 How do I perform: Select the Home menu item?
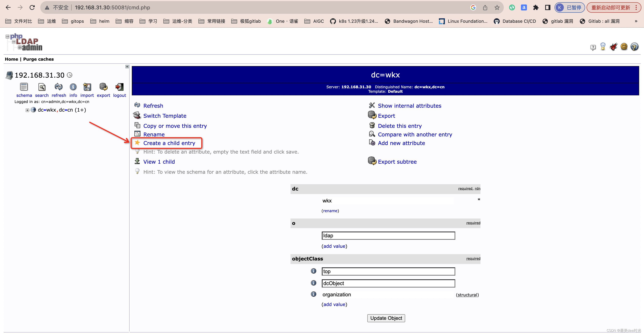(x=11, y=59)
